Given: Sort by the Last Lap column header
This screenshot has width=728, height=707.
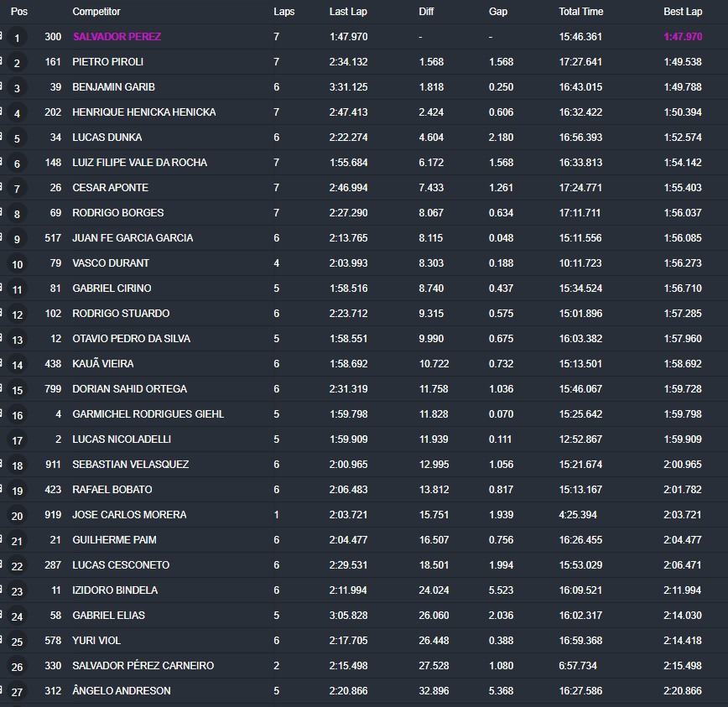Looking at the screenshot, I should (347, 12).
